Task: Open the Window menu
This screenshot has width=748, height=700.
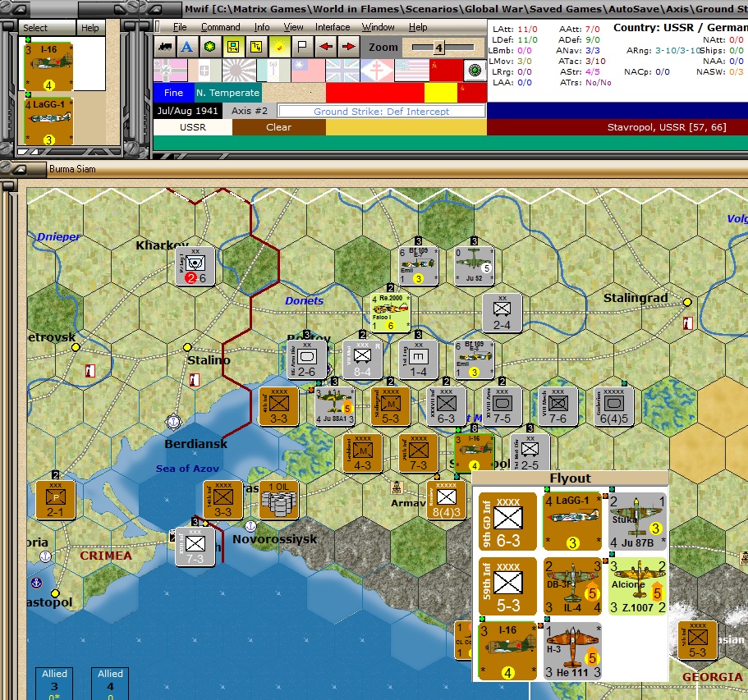Action: coord(379,27)
